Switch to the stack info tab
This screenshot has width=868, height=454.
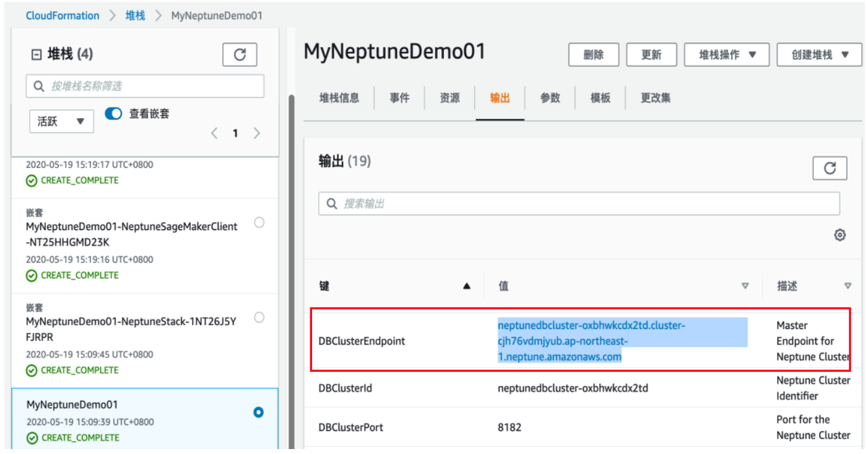click(339, 98)
